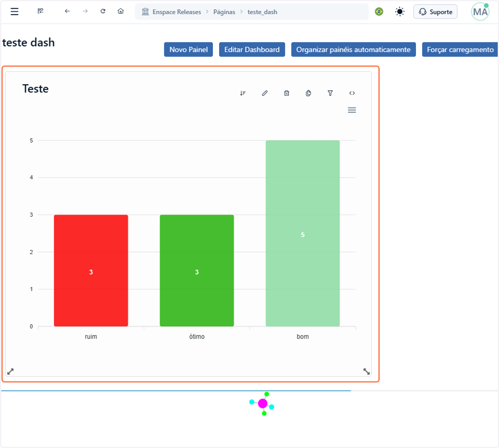Expand the panel to fullscreen
The width and height of the screenshot is (499, 448).
click(10, 371)
